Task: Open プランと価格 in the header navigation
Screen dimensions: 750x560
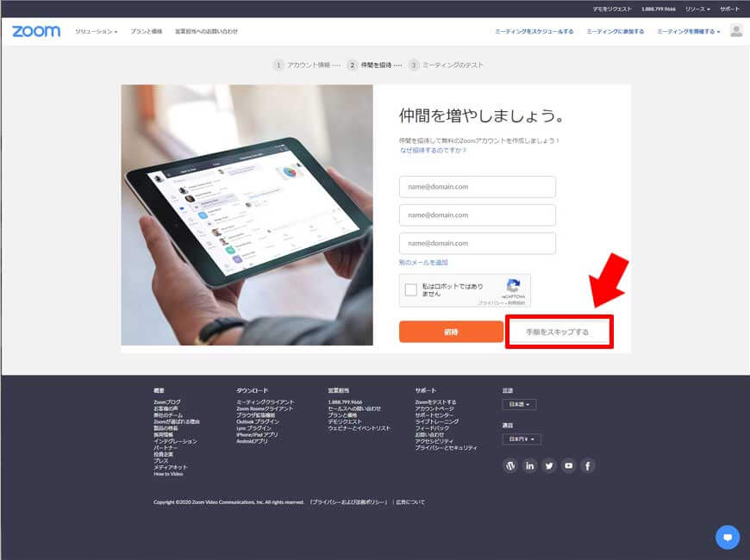Action: (147, 32)
